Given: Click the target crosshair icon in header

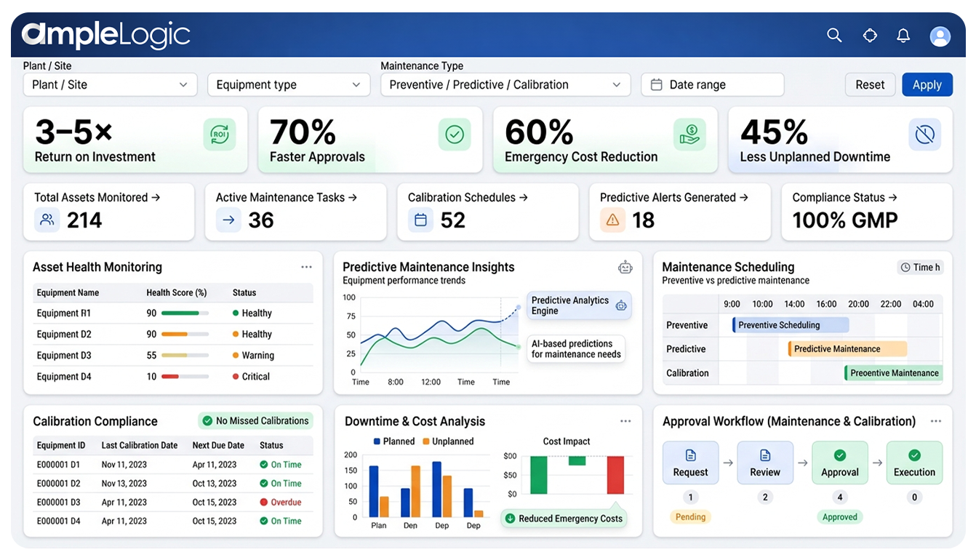Looking at the screenshot, I should [x=870, y=36].
